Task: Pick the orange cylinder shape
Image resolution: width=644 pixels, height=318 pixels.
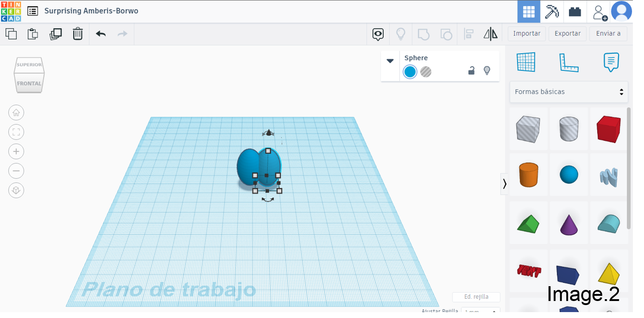Action: coord(529,175)
